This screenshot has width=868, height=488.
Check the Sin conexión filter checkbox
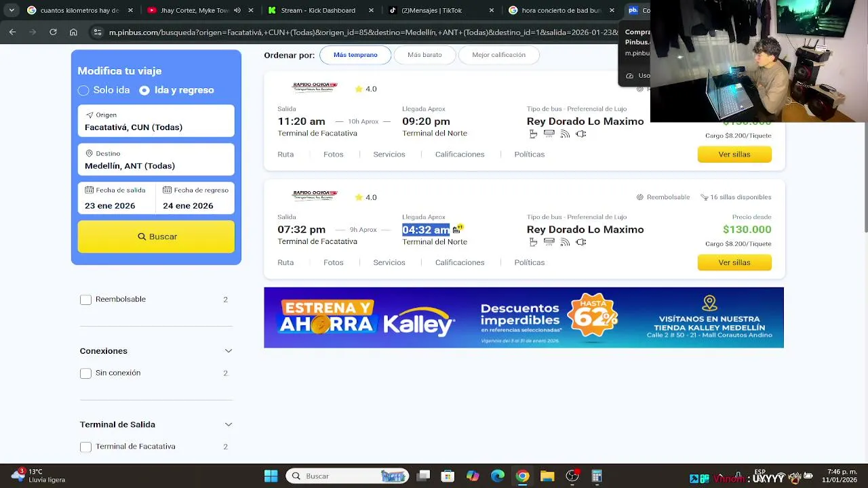pos(85,373)
